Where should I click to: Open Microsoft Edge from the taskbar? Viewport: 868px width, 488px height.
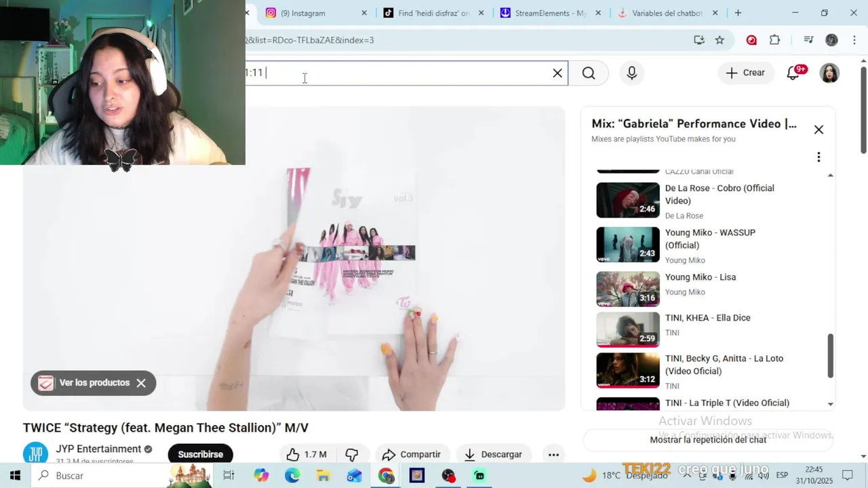click(x=292, y=475)
